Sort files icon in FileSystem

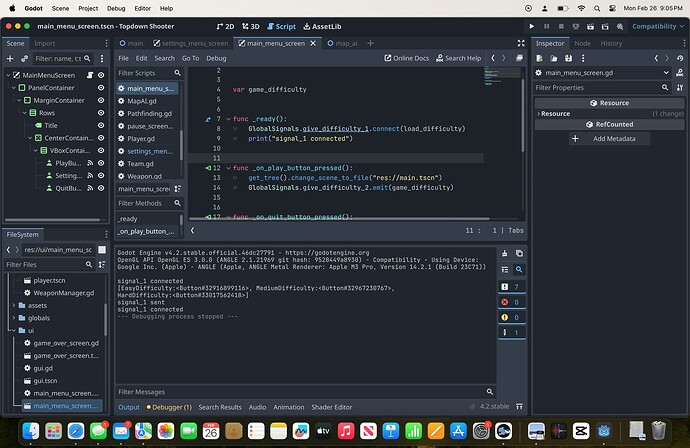coord(102,264)
